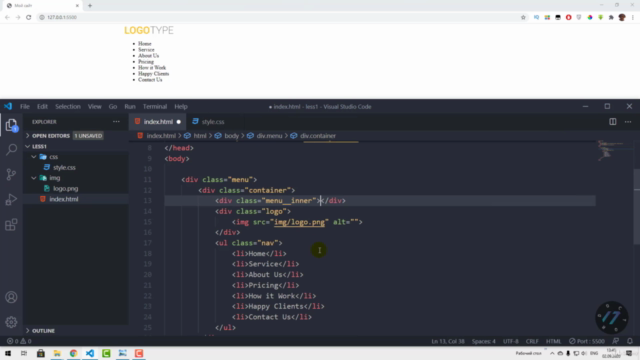This screenshot has height=360, width=640.
Task: Open the Chrome profile avatar
Action: 622,17
